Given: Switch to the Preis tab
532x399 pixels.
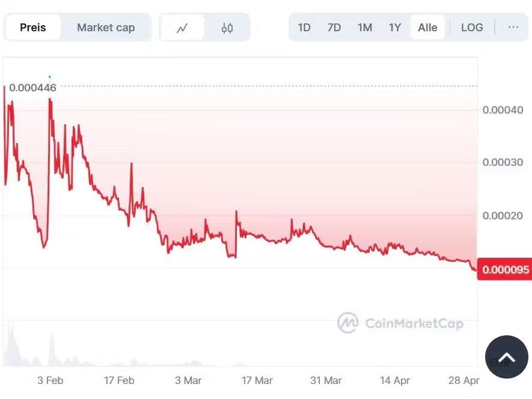Looking at the screenshot, I should pyautogui.click(x=33, y=27).
